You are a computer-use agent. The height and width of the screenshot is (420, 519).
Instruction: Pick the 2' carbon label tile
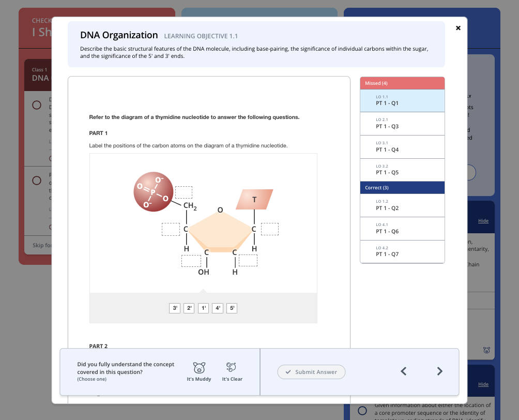click(189, 308)
